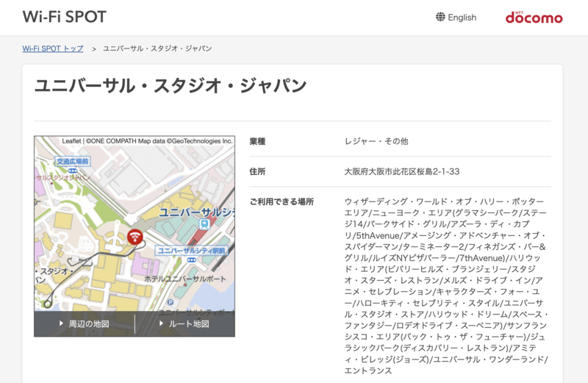This screenshot has height=383, width=588.
Task: Click the red Wi-Fi spot marker on map
Action: [135, 237]
